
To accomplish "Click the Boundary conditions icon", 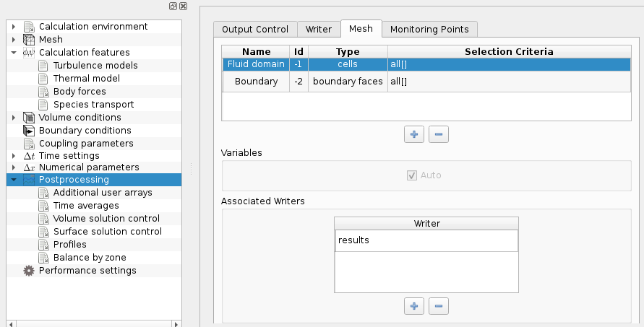I will click(x=29, y=131).
